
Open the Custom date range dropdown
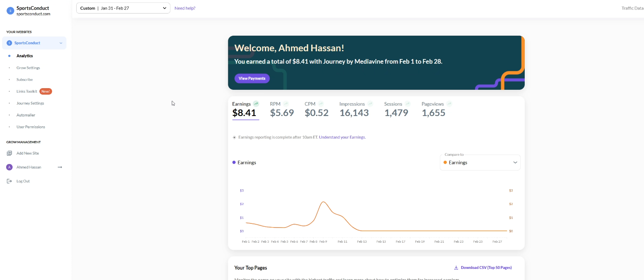[123, 8]
